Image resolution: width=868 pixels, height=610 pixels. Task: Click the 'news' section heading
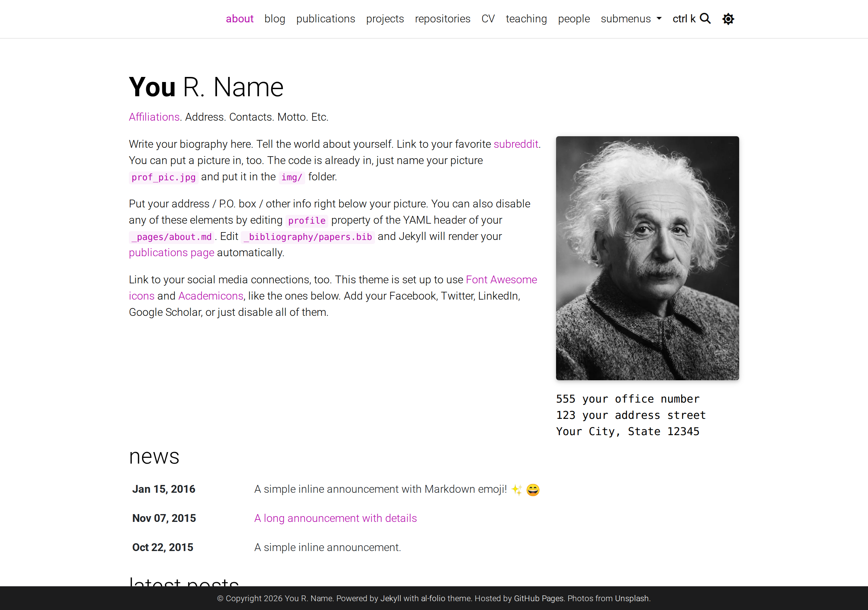coord(154,456)
